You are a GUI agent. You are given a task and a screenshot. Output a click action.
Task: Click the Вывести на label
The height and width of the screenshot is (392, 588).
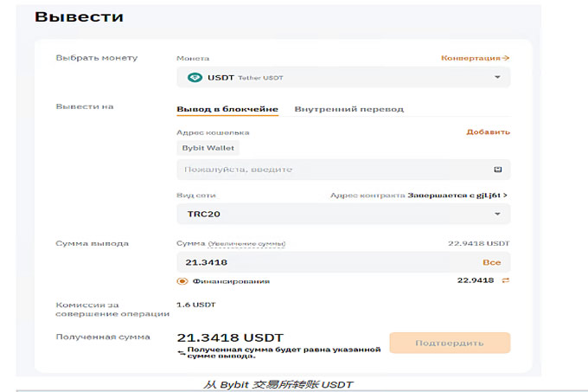coord(85,106)
